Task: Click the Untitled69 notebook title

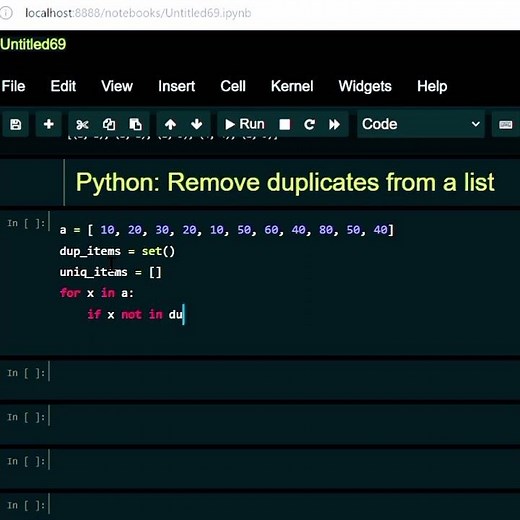Action: [x=33, y=44]
